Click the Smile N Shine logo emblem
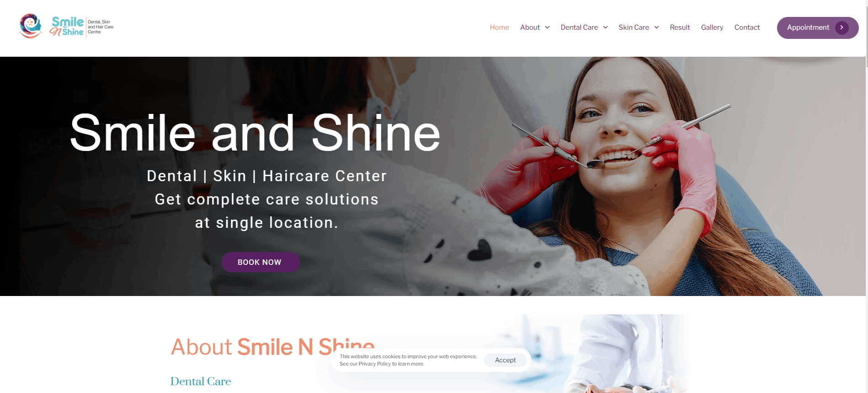Screen dimensions: 868x393 click(x=30, y=26)
